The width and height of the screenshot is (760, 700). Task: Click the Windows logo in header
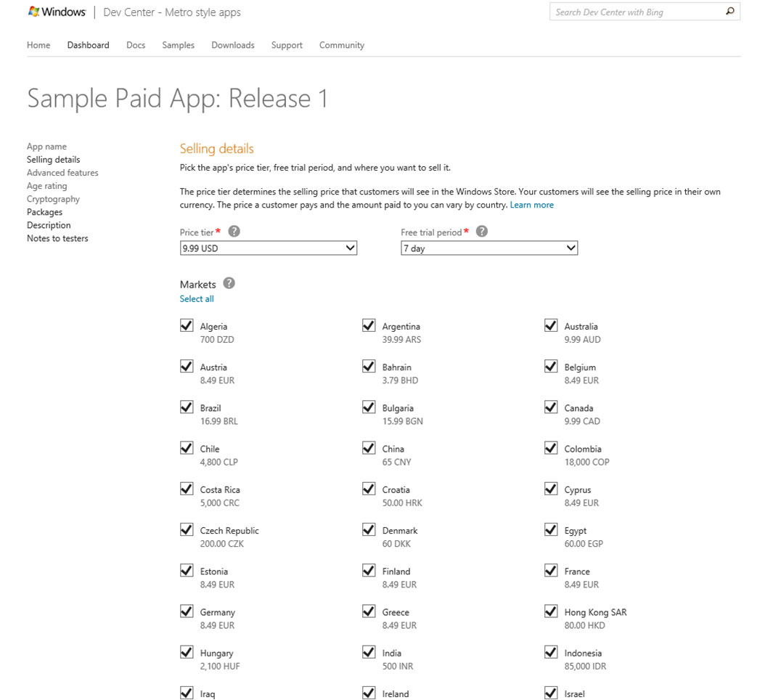(x=57, y=12)
